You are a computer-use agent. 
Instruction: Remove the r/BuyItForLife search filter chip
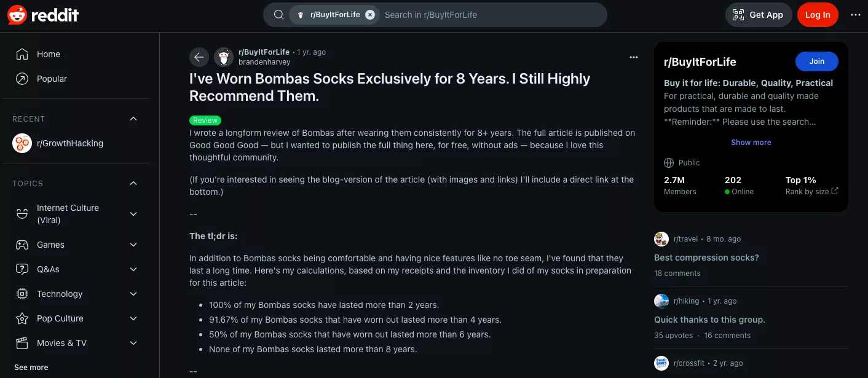coord(369,15)
